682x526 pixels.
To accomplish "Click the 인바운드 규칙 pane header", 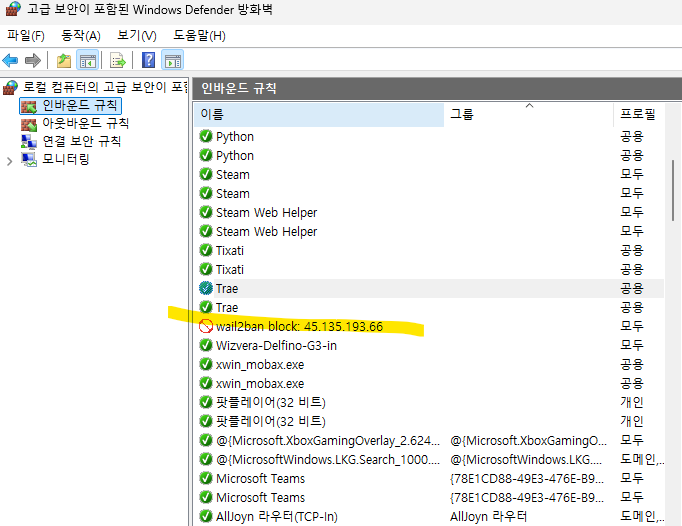I will 437,89.
